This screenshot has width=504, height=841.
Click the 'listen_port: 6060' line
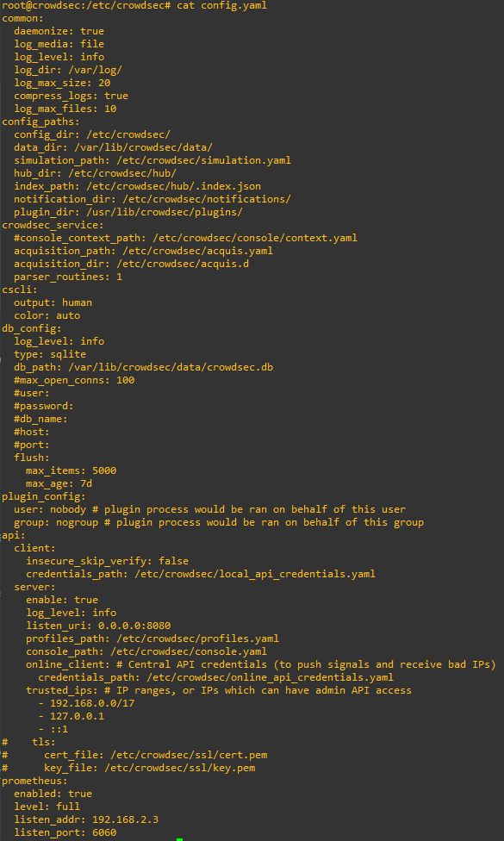(65, 832)
